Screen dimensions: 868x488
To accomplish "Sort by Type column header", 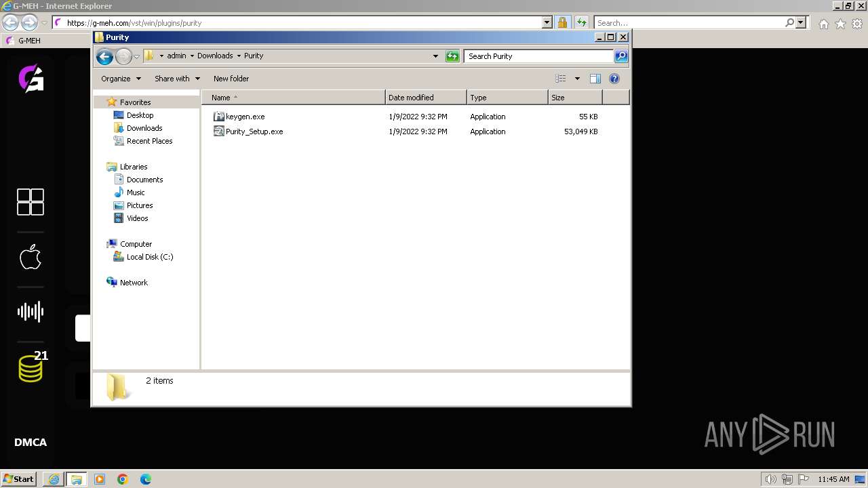I will click(507, 98).
